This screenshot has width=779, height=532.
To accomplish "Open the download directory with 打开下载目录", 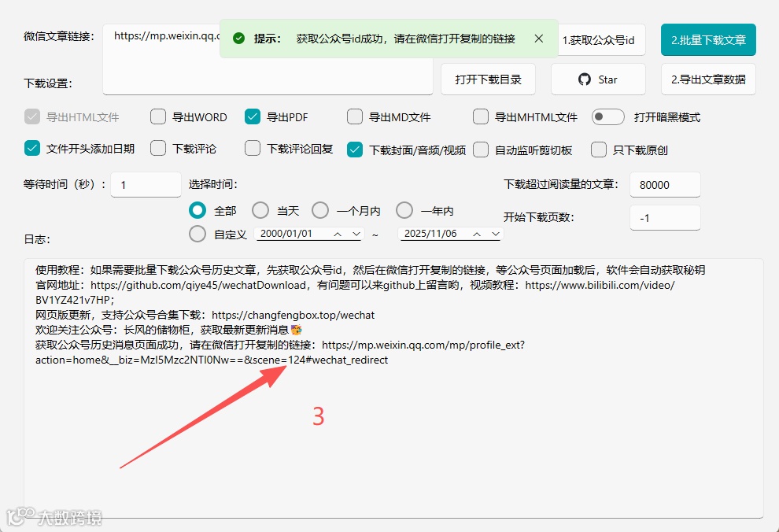I will [488, 79].
